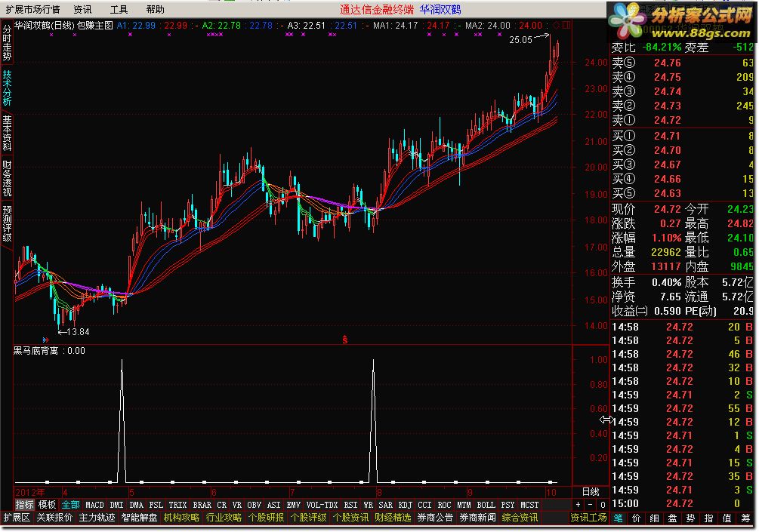Switch indicator to CCI

[424, 504]
